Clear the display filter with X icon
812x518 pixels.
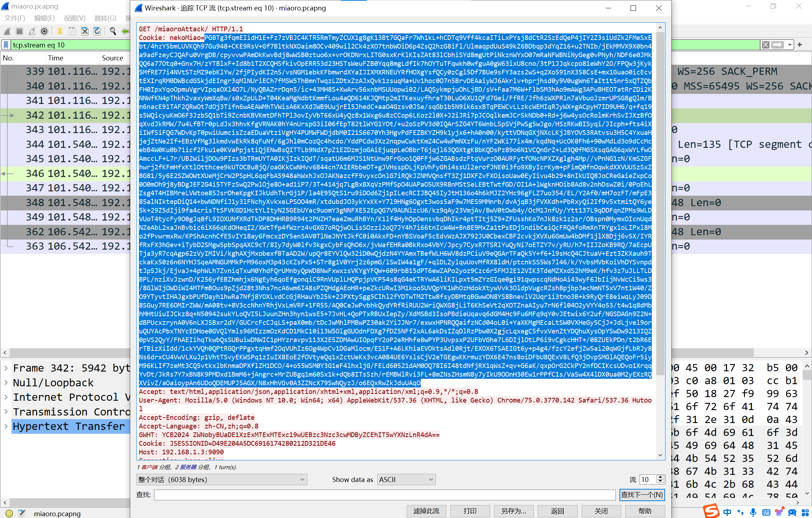coord(766,45)
